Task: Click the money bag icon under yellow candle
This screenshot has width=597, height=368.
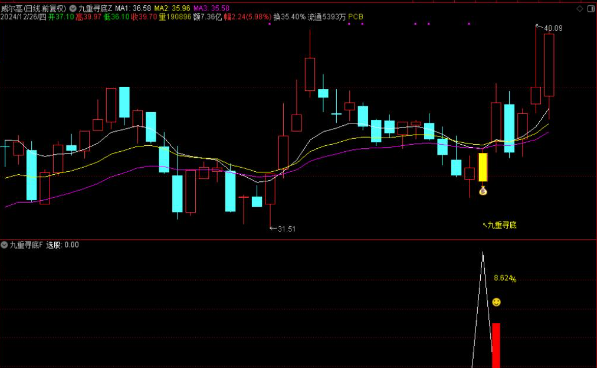Action: click(483, 190)
